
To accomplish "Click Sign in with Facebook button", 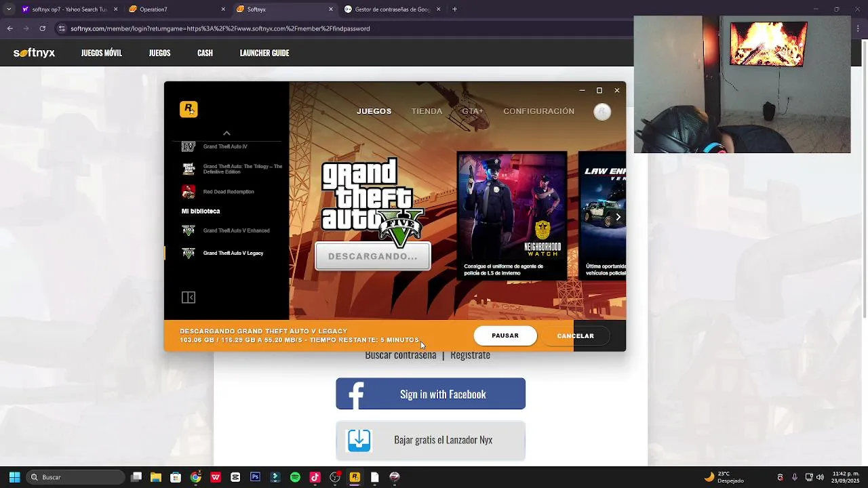I will coord(431,394).
